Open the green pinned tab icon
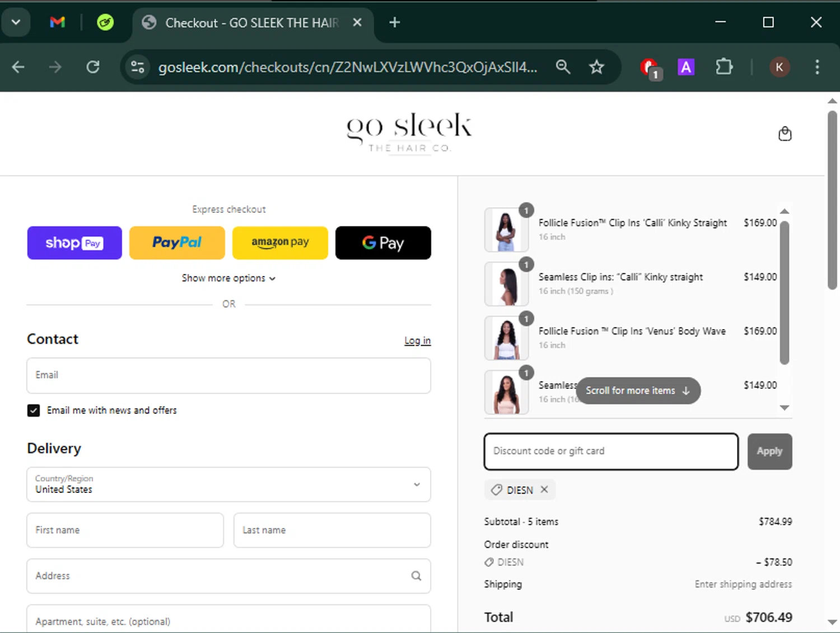Viewport: 840px width, 633px height. pyautogui.click(x=105, y=22)
